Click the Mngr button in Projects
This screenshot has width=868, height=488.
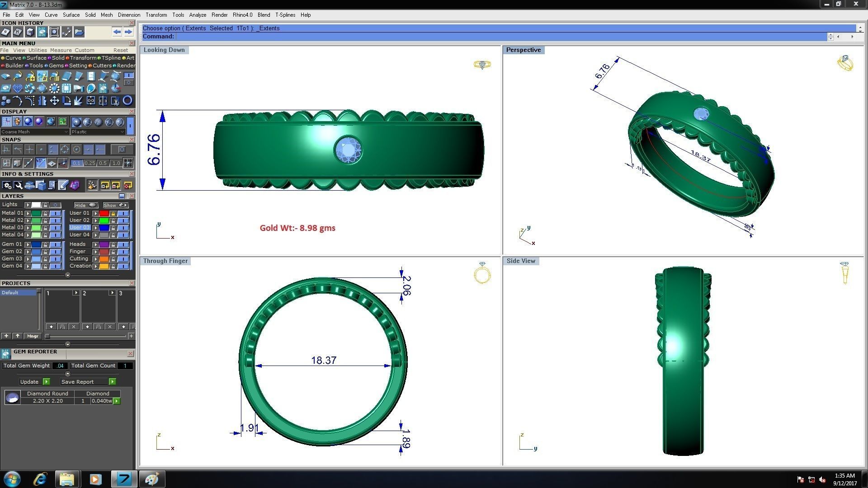tap(33, 336)
